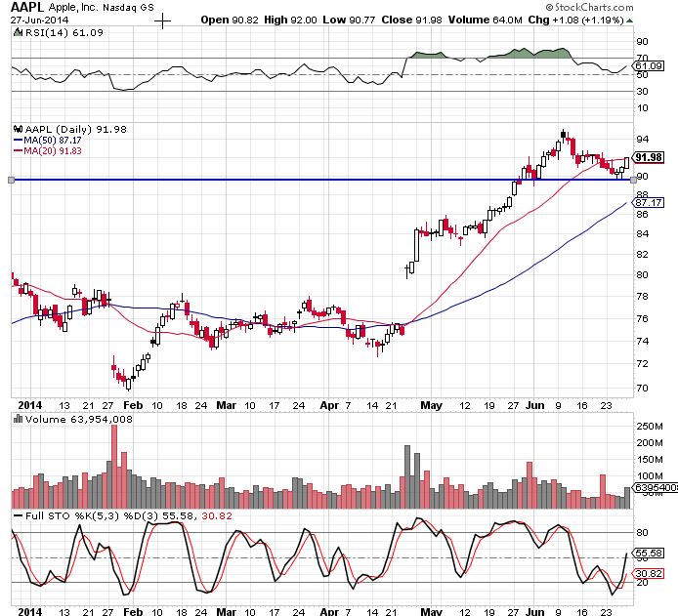The width and height of the screenshot is (678, 616).
Task: Click the 'AAPL (Daily) 91.98' legend label
Action: [x=75, y=129]
